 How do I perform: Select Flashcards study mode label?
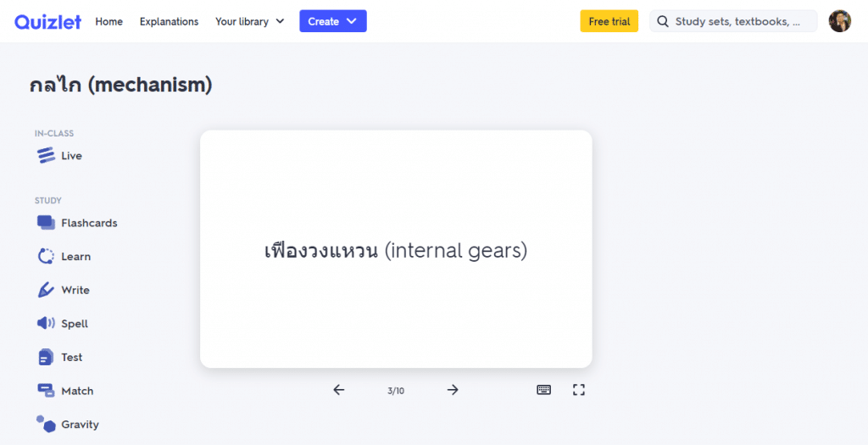coord(89,222)
